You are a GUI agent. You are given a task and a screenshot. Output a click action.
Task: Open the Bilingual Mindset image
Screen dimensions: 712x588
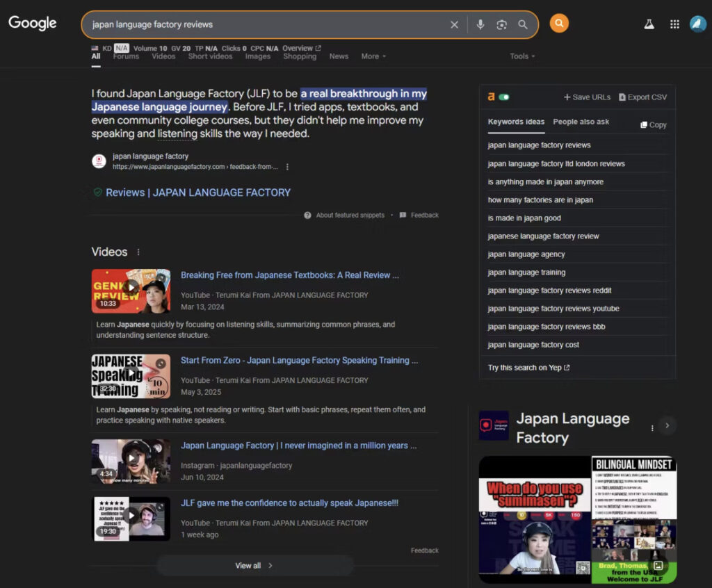[x=634, y=488]
